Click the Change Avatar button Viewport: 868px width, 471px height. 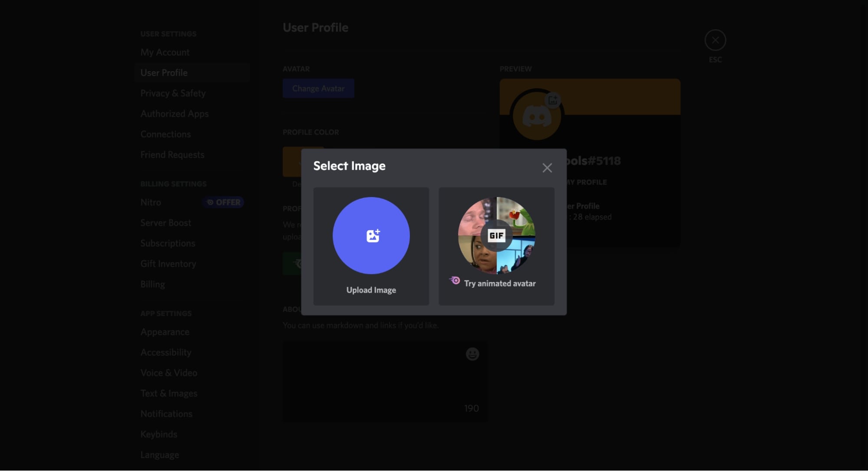(318, 89)
